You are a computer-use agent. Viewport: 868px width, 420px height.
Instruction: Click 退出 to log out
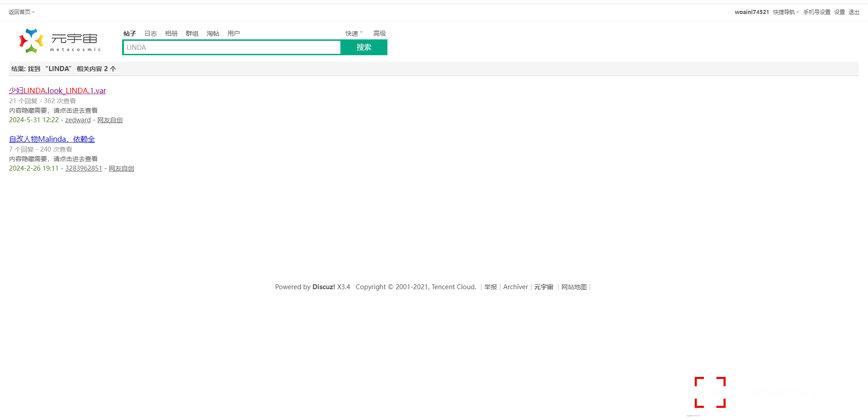pos(854,12)
